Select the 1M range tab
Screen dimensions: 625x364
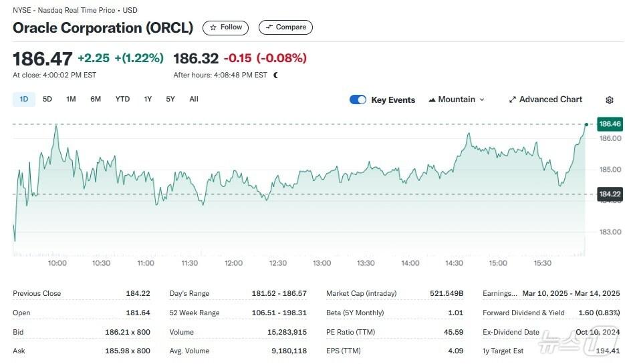pos(71,99)
